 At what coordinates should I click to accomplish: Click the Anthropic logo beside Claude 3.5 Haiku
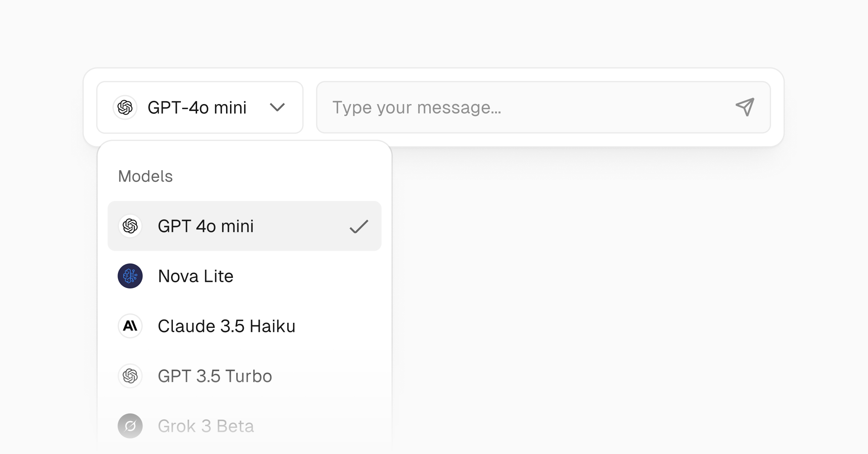coord(130,326)
